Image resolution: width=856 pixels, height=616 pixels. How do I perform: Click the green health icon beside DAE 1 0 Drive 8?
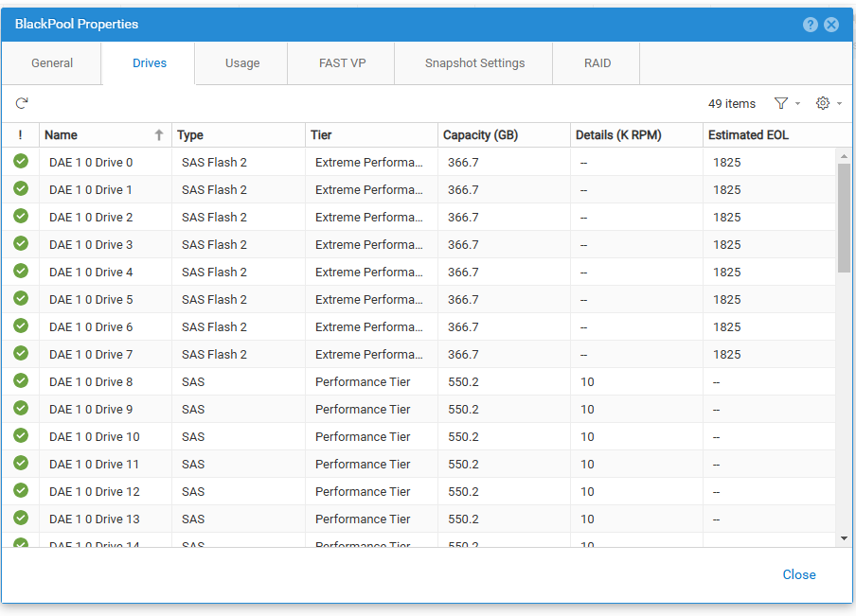20,381
